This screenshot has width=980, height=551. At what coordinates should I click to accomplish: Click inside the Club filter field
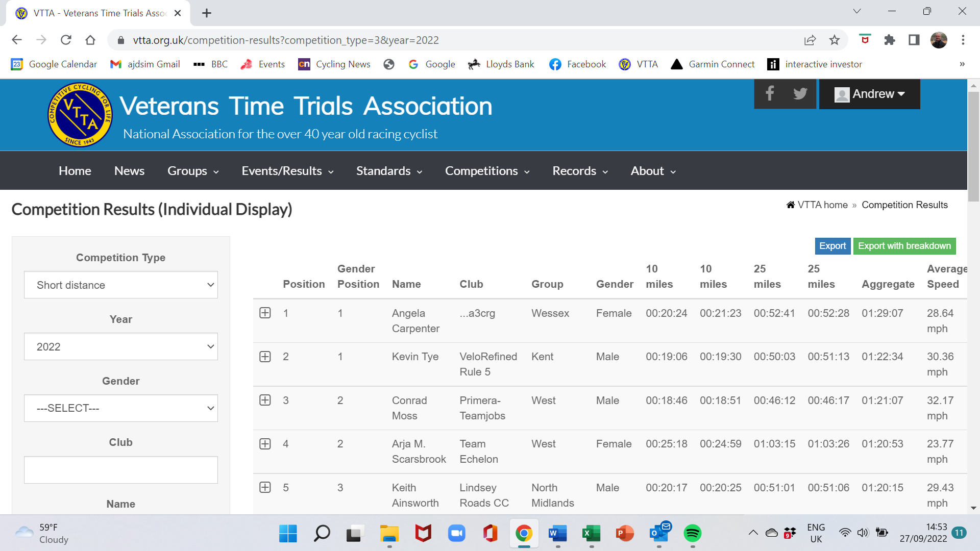[120, 469]
